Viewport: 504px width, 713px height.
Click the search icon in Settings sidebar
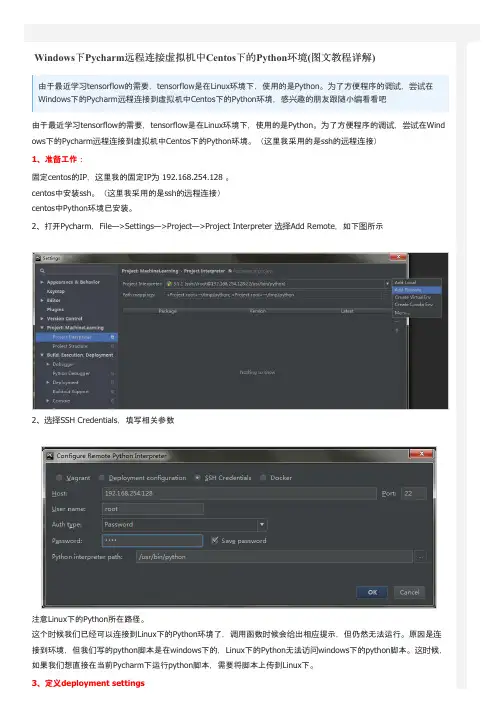tap(42, 271)
